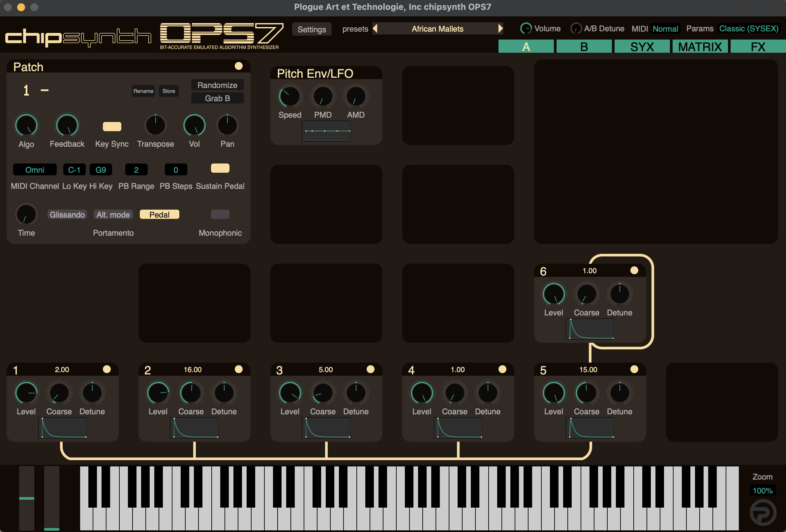Screen dimensions: 786x532
Task: Open the MIDI Channel Omni selector
Action: pyautogui.click(x=35, y=169)
